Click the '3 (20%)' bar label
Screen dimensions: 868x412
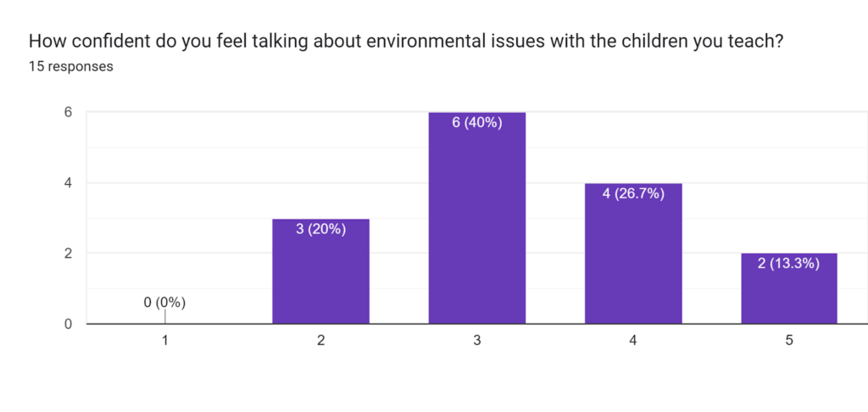[x=320, y=228]
